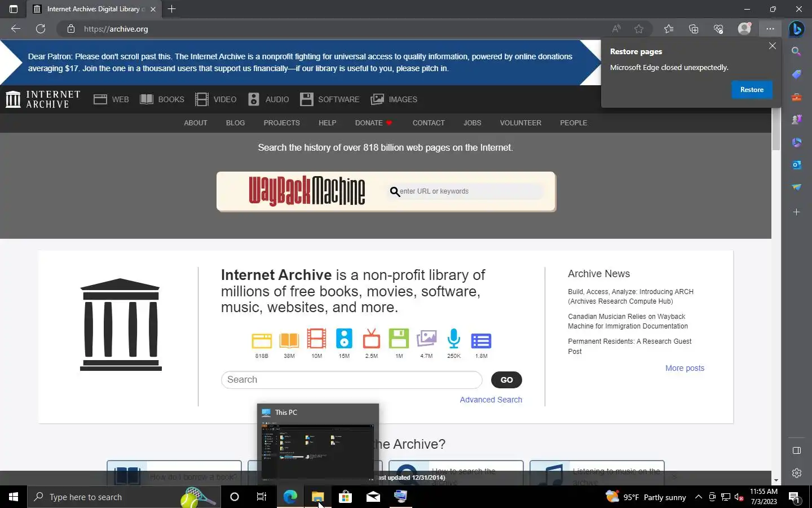Dismiss the Restore pages popup
The height and width of the screenshot is (508, 812).
tap(773, 46)
